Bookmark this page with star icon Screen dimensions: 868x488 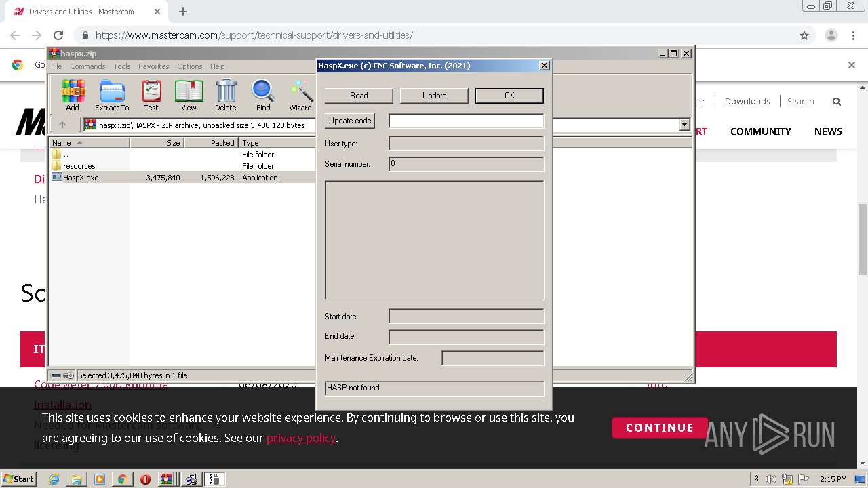[804, 35]
